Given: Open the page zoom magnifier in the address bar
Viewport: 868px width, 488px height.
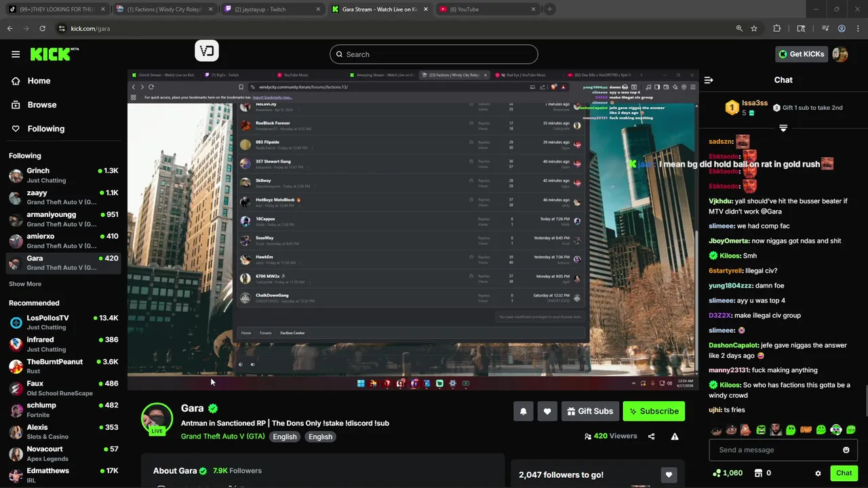Looking at the screenshot, I should click(x=739, y=28).
